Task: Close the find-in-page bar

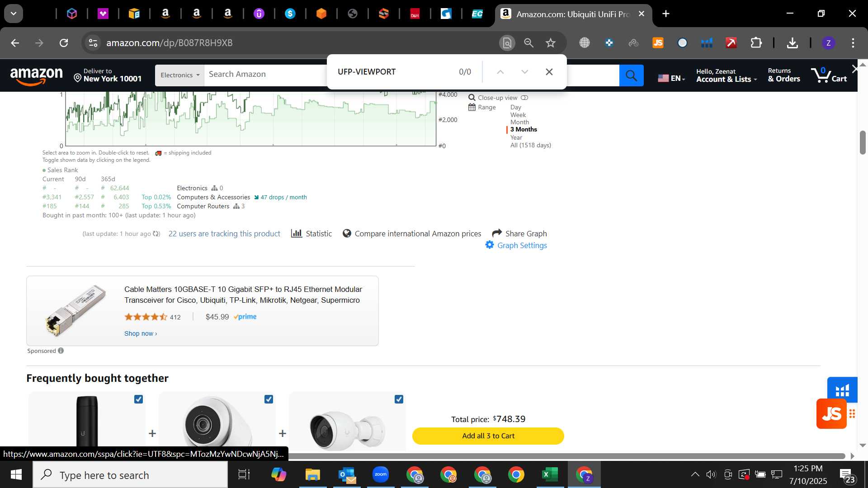Action: pyautogui.click(x=549, y=72)
